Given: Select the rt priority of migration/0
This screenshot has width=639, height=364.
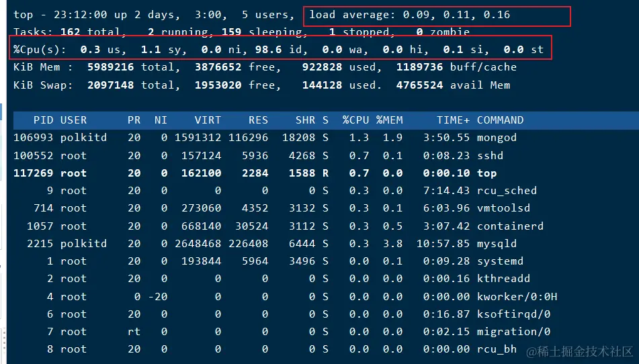Looking at the screenshot, I should click(x=134, y=331).
